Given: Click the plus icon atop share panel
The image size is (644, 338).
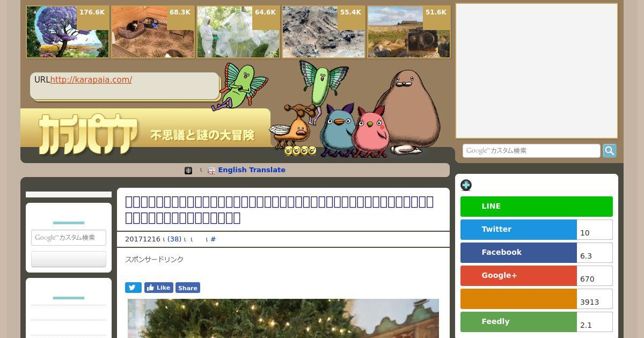Looking at the screenshot, I should coord(466,185).
